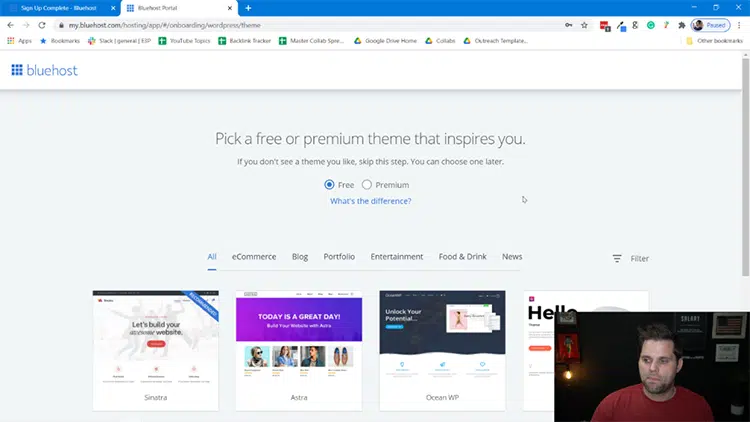Open Chrome three-dot menu
The width and height of the screenshot is (750, 422).
(x=742, y=25)
